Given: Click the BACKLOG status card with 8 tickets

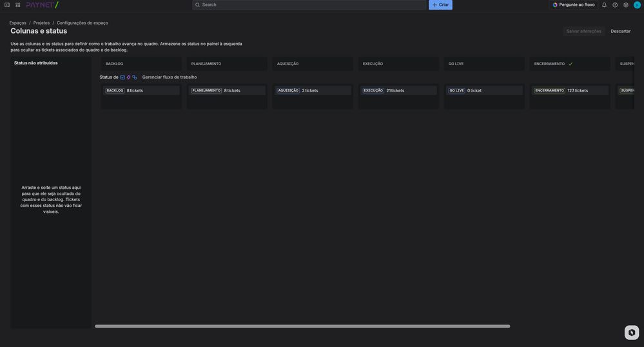Looking at the screenshot, I should point(141,90).
